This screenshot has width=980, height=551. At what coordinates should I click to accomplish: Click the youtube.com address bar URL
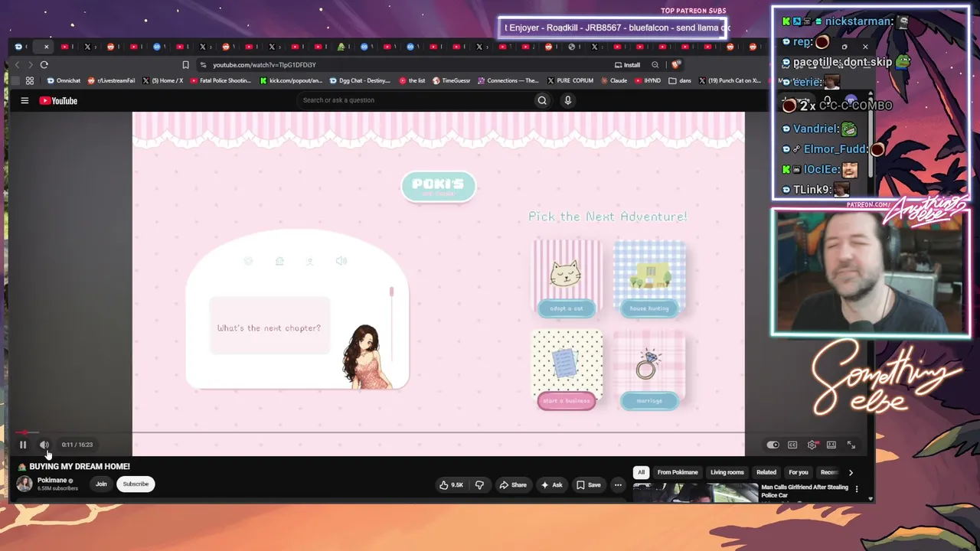(x=264, y=65)
